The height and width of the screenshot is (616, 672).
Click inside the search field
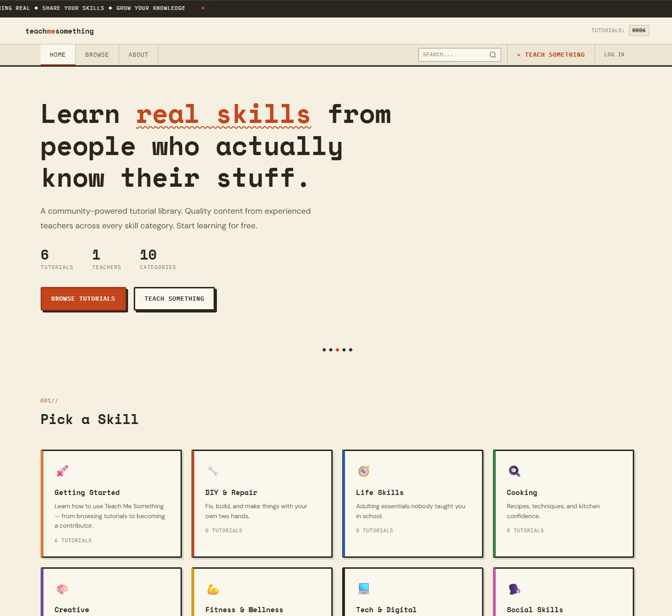click(451, 54)
